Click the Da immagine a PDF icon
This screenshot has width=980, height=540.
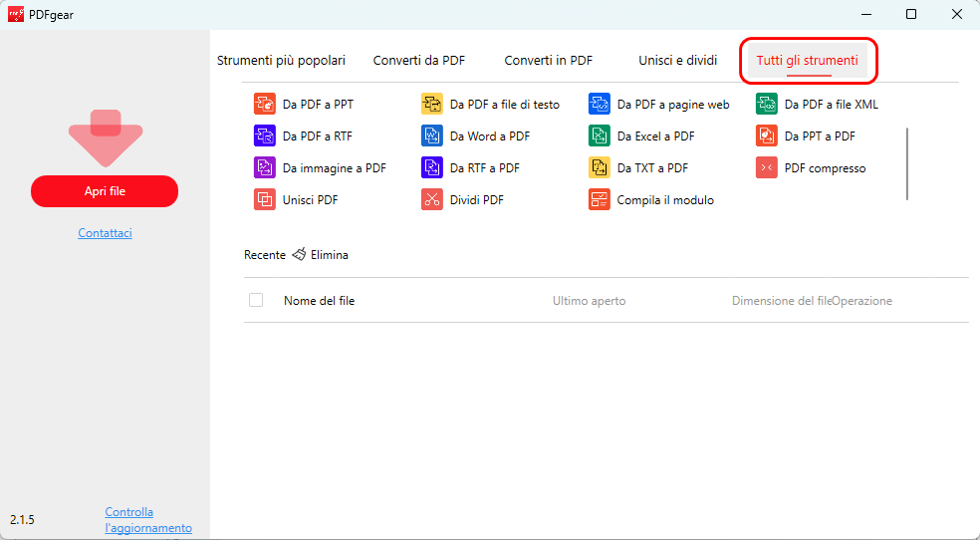[264, 168]
